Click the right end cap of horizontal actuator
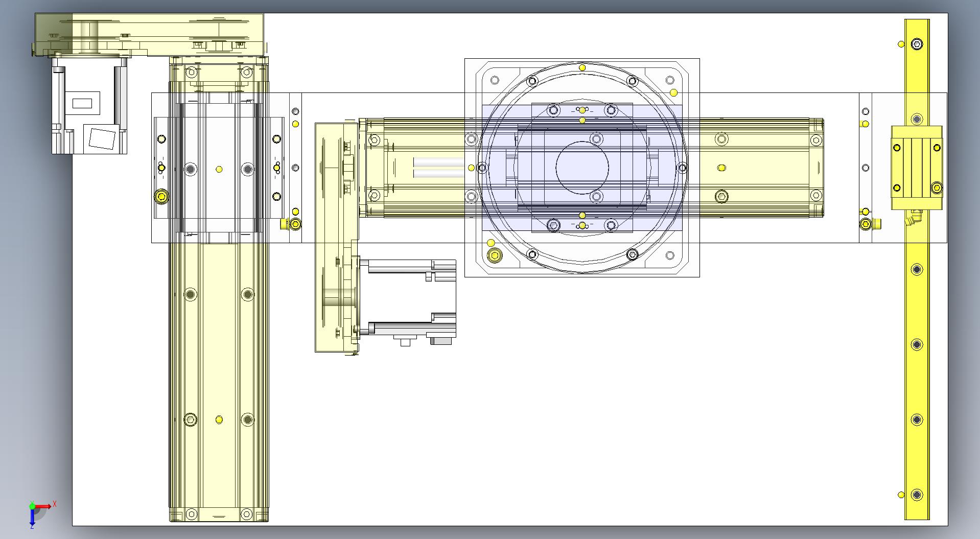The height and width of the screenshot is (539, 980). pyautogui.click(x=817, y=168)
